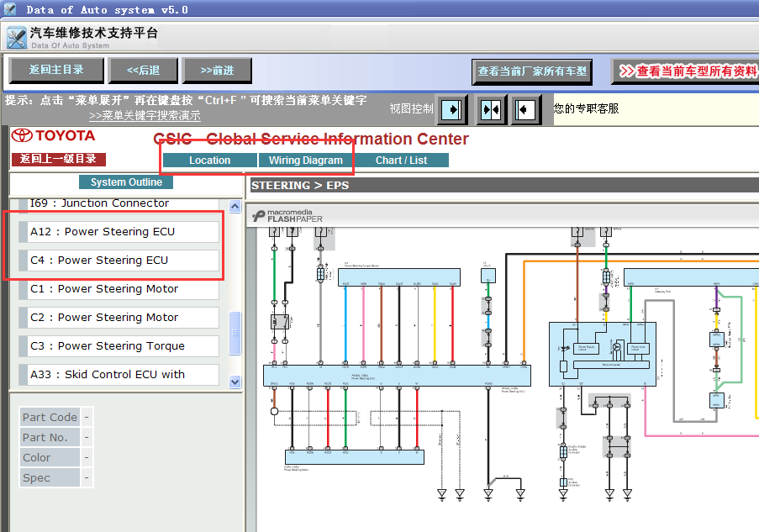Click the title bar application icon
Screen dimensions: 759x532
pos(10,9)
